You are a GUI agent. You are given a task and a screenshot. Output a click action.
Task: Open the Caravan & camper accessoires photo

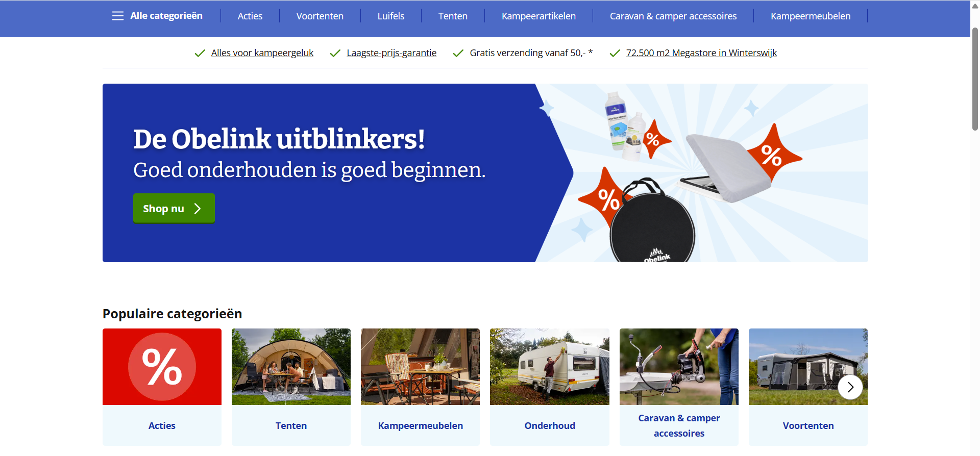(x=679, y=367)
